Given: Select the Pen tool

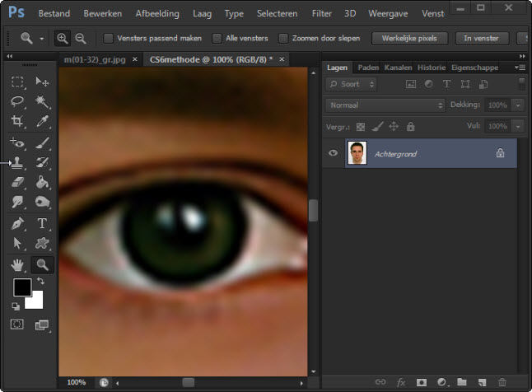Looking at the screenshot, I should [x=17, y=224].
